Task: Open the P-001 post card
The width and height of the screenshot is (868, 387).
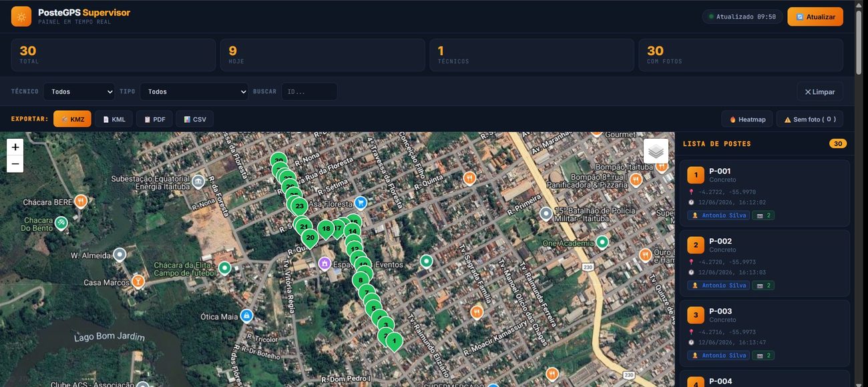Action: [x=764, y=193]
